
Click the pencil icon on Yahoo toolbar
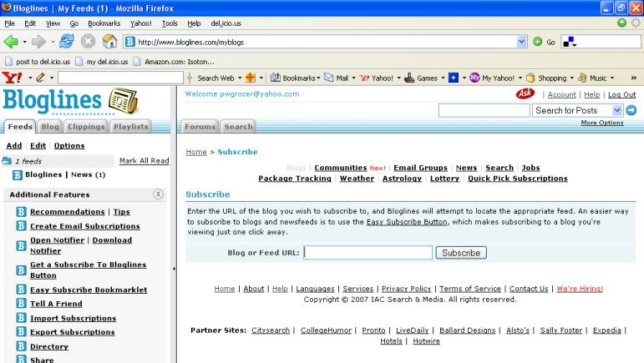pyautogui.click(x=40, y=78)
